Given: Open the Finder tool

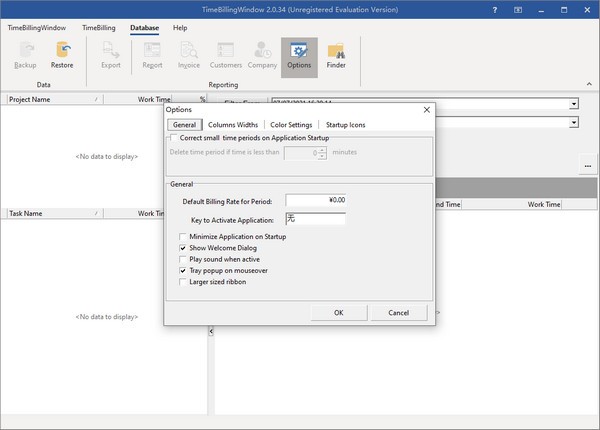Looking at the screenshot, I should pyautogui.click(x=336, y=54).
